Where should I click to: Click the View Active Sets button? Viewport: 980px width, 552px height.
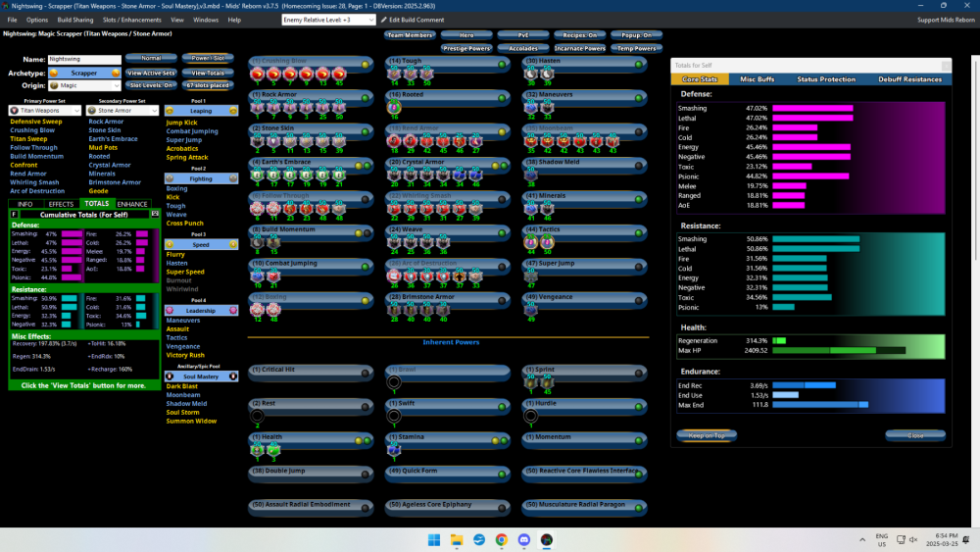click(x=151, y=74)
